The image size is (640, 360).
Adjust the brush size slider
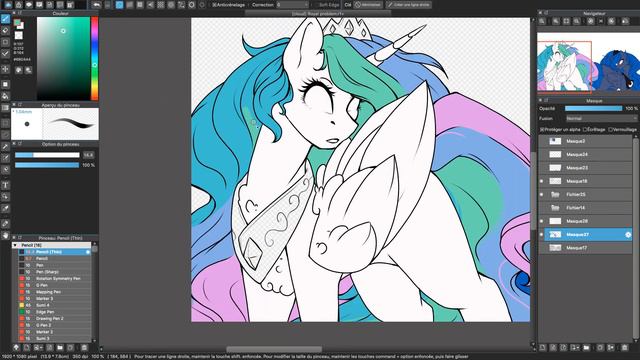[47, 155]
